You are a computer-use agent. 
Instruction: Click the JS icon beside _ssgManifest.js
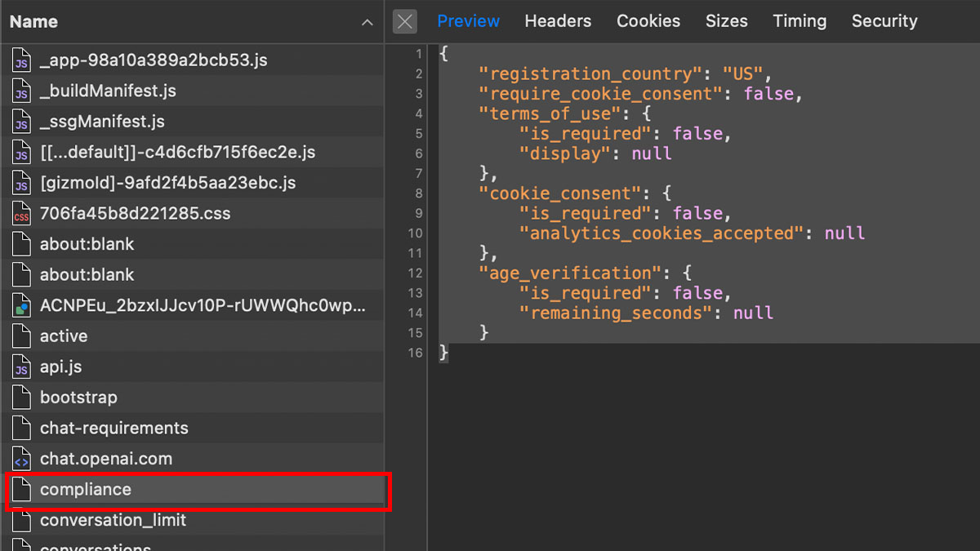pos(22,121)
